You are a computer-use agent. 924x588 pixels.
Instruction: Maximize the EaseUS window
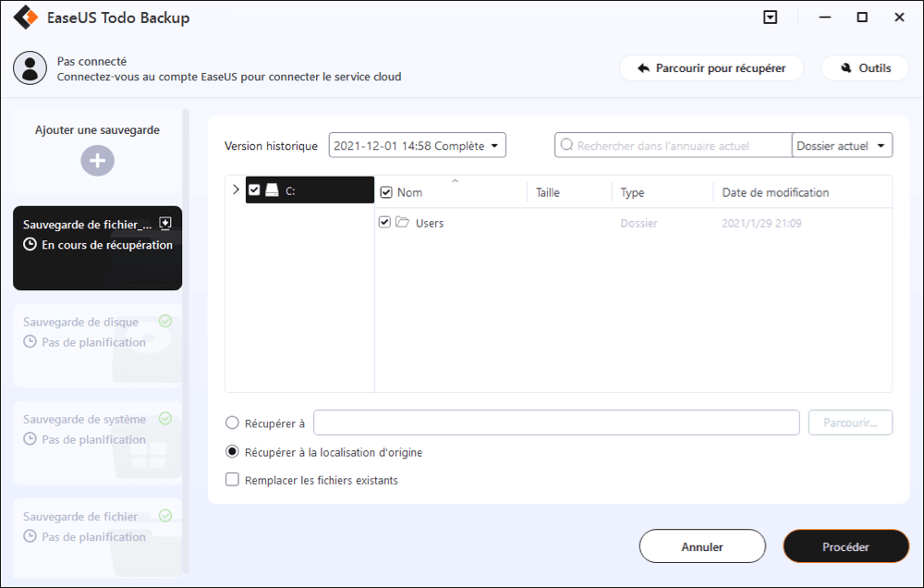click(x=862, y=17)
